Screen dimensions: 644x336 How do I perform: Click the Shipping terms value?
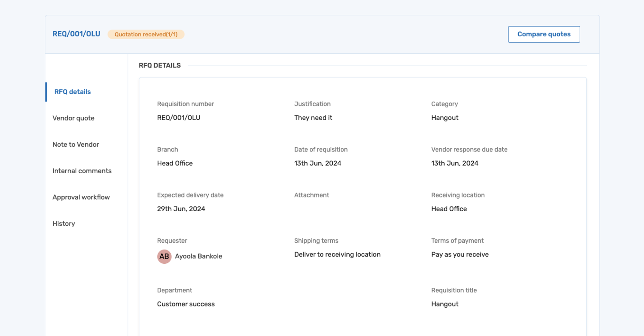[337, 254]
